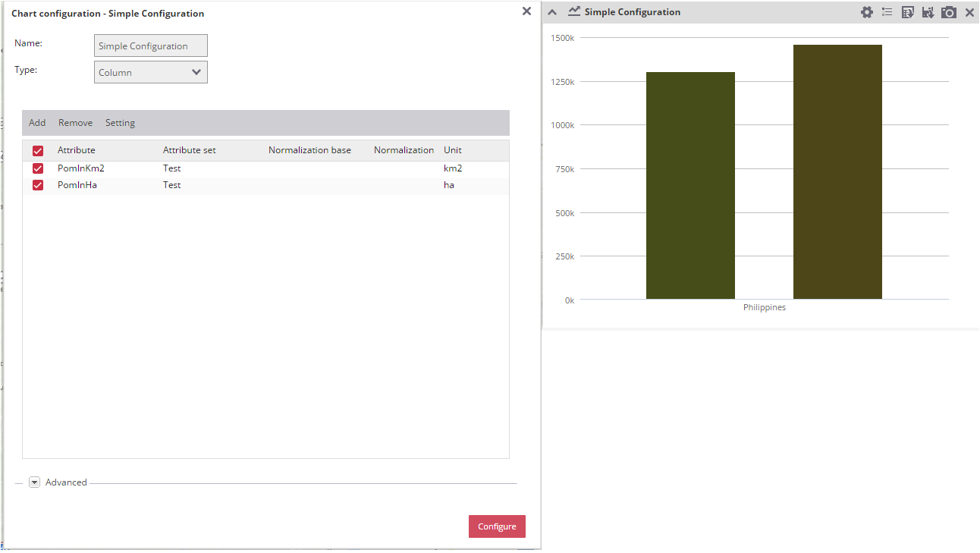The image size is (980, 553).
Task: Click the ha unit cell
Action: 449,185
